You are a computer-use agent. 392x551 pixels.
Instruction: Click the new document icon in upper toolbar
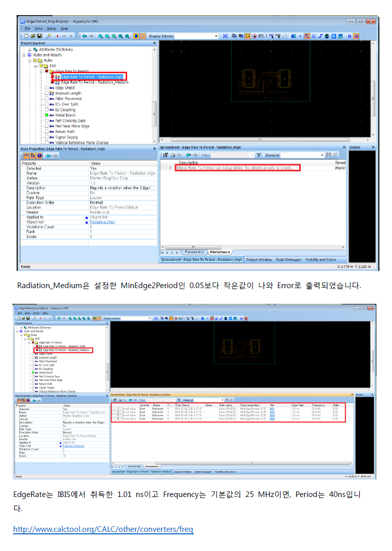click(x=27, y=36)
